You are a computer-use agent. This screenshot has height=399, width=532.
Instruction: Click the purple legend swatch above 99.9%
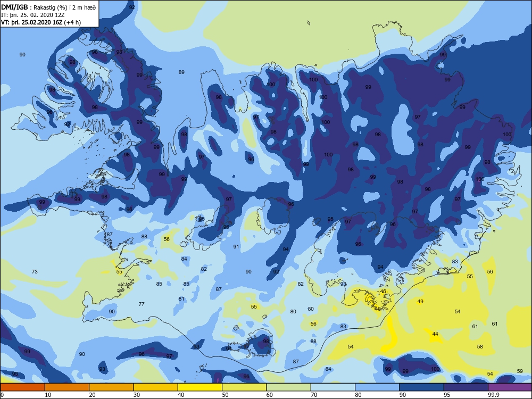point(510,387)
